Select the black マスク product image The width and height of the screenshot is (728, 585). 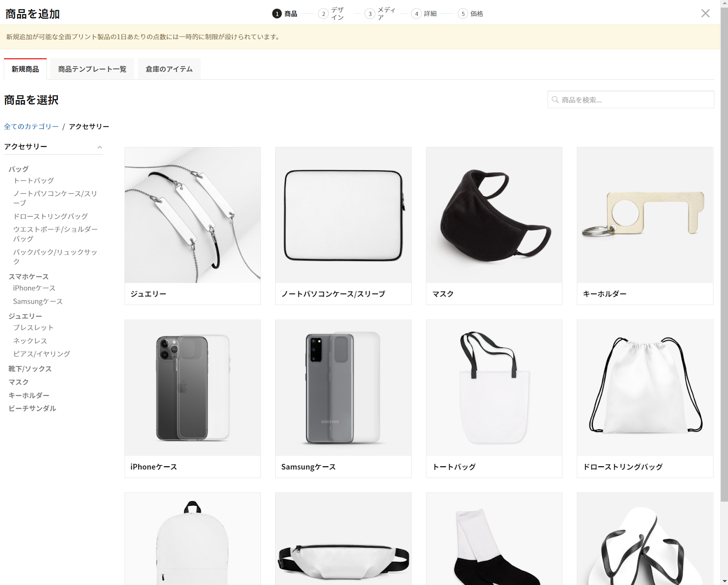(494, 215)
